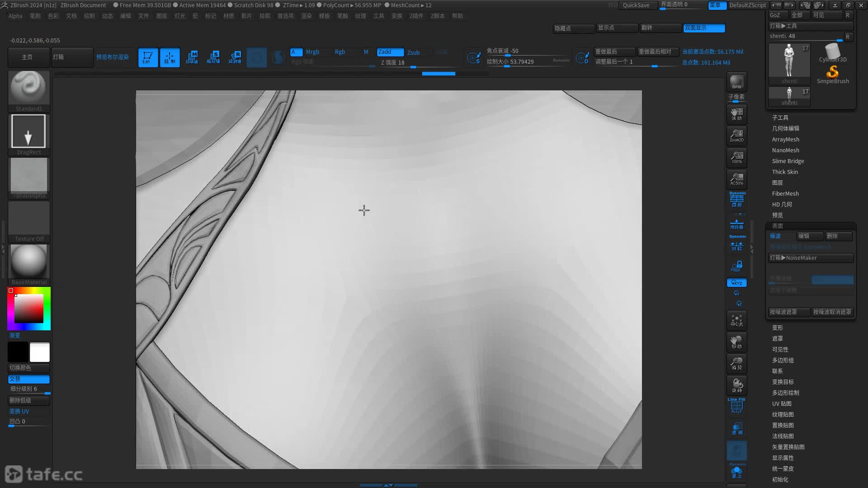Open the Standard brush thumbnail picker
Image resolution: width=868 pixels, height=488 pixels.
pos(28,91)
